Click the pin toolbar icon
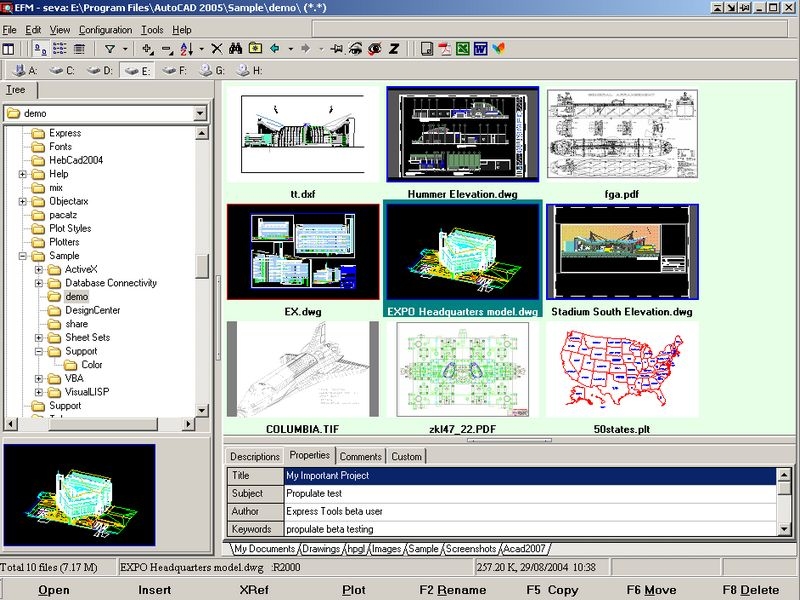The width and height of the screenshot is (800, 600). (337, 49)
